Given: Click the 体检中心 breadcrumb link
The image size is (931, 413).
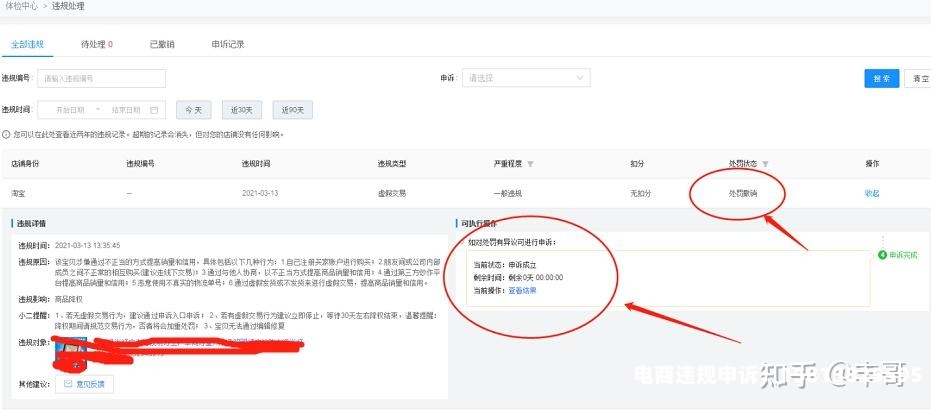Looking at the screenshot, I should click(21, 6).
